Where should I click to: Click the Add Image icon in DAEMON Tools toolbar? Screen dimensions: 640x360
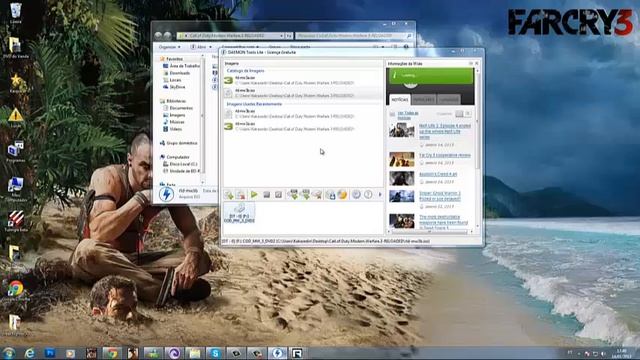click(x=229, y=195)
